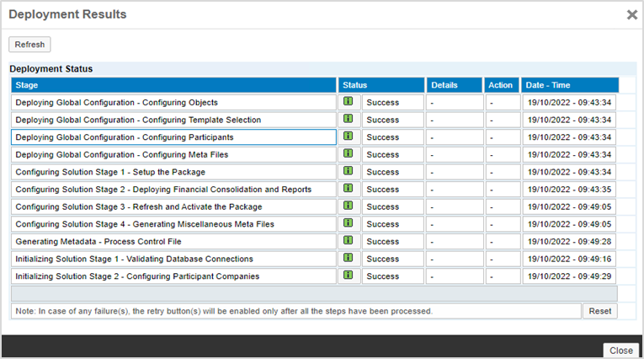The height and width of the screenshot is (359, 644).
Task: Click status icon for Refresh and Activate Package row
Action: point(348,206)
